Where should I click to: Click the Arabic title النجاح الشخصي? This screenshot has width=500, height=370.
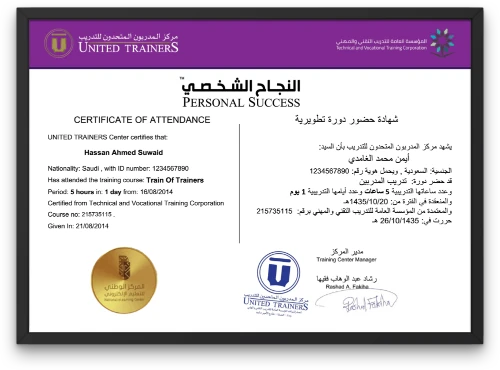[241, 85]
